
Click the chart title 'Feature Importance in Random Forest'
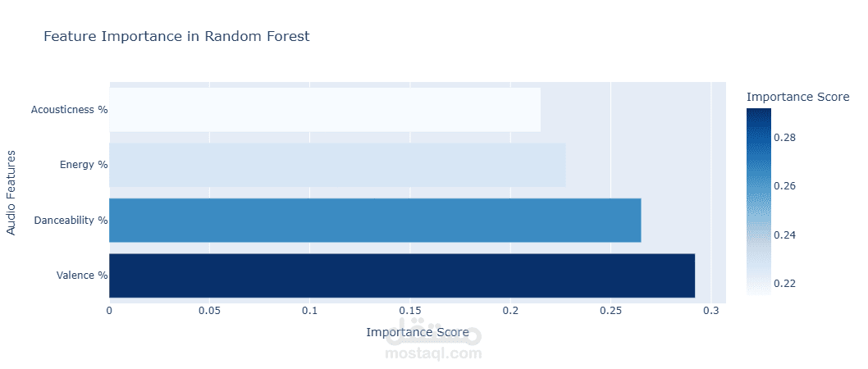coord(176,37)
